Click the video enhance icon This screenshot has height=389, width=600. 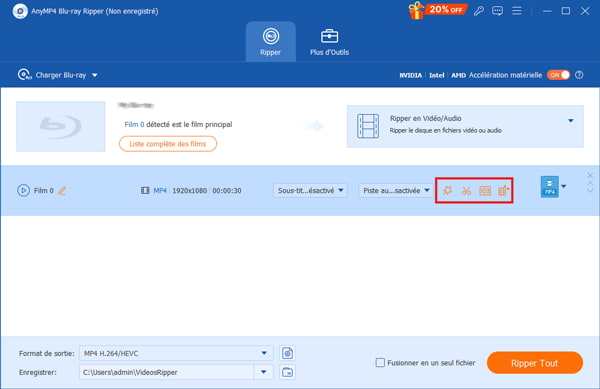coord(504,190)
